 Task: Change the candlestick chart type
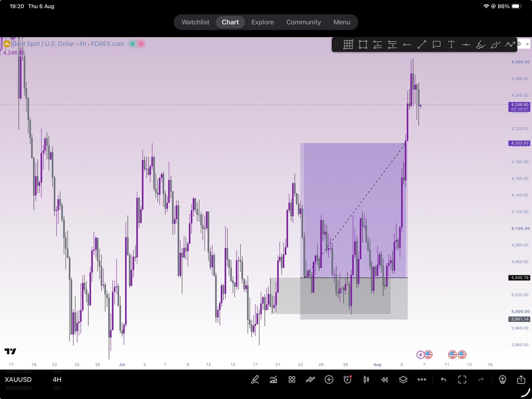(x=366, y=379)
